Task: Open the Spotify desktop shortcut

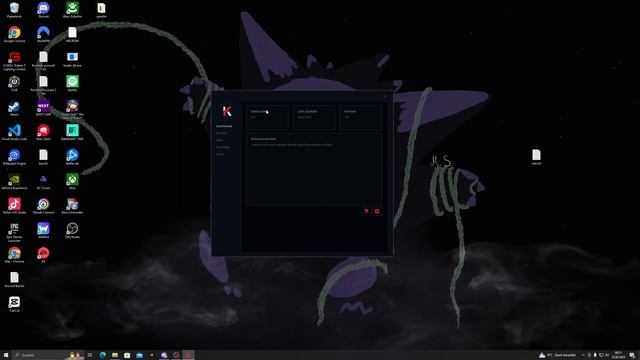Action: [x=72, y=83]
